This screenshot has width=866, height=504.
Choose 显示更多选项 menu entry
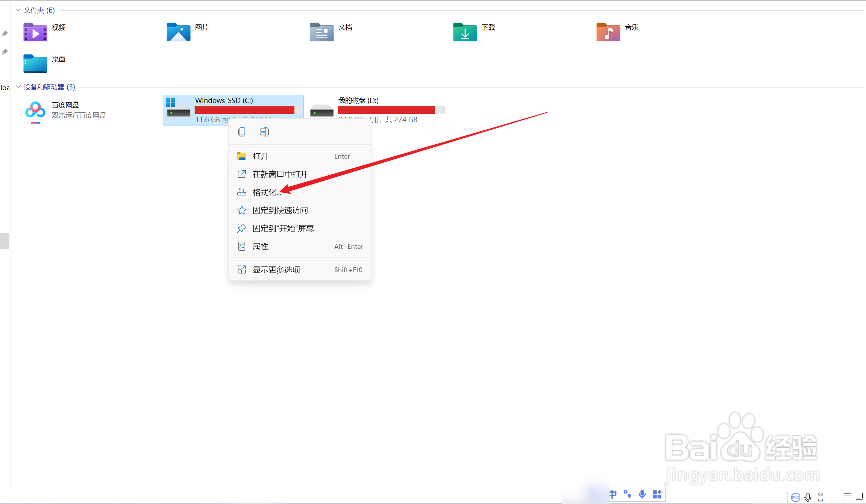point(300,269)
